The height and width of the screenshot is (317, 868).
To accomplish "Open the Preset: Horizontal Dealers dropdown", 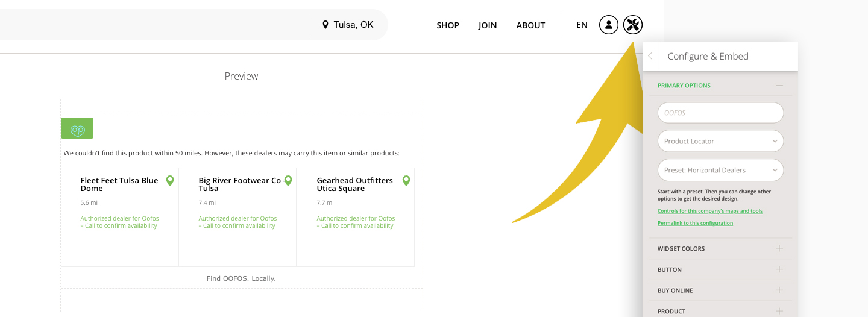I will (x=721, y=170).
